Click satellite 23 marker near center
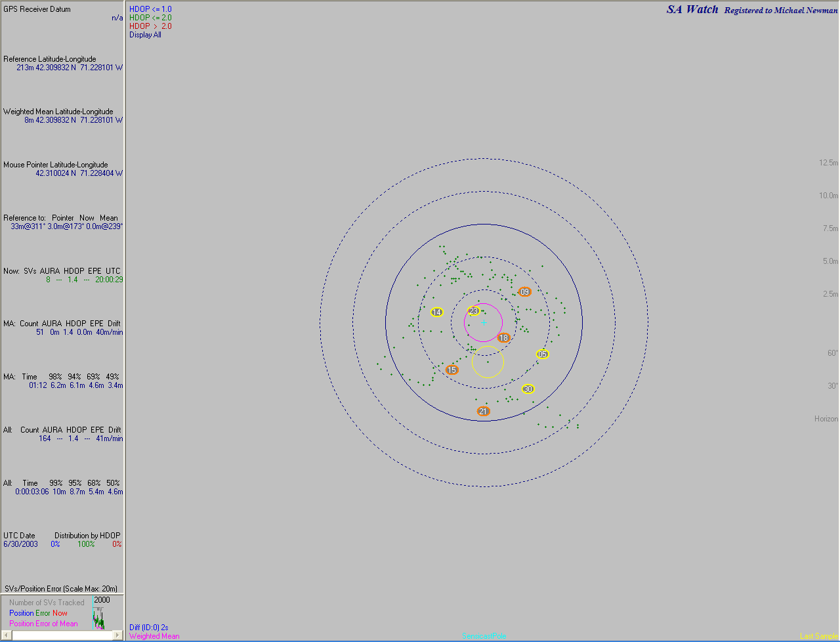840x642 pixels. [x=474, y=311]
